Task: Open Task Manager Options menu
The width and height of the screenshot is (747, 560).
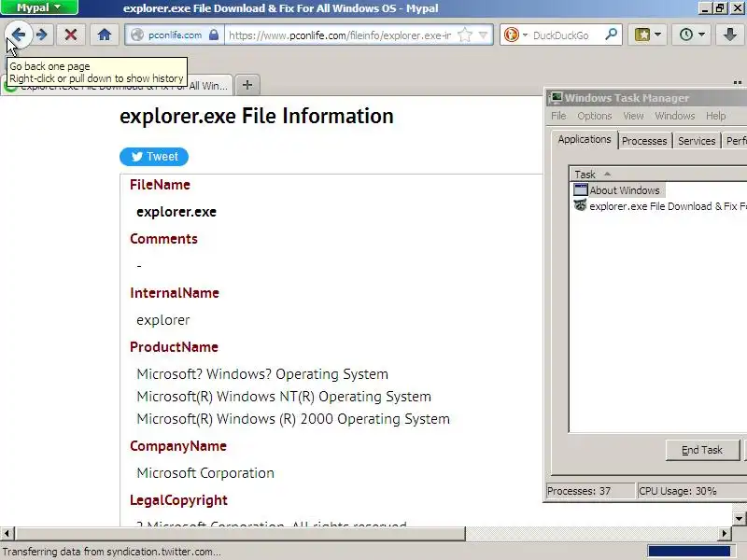Action: [x=595, y=116]
